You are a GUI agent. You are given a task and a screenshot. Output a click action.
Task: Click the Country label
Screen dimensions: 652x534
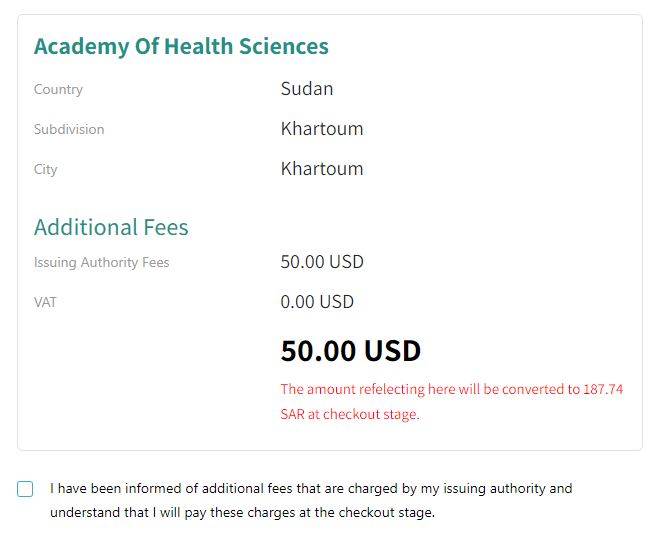(x=58, y=90)
